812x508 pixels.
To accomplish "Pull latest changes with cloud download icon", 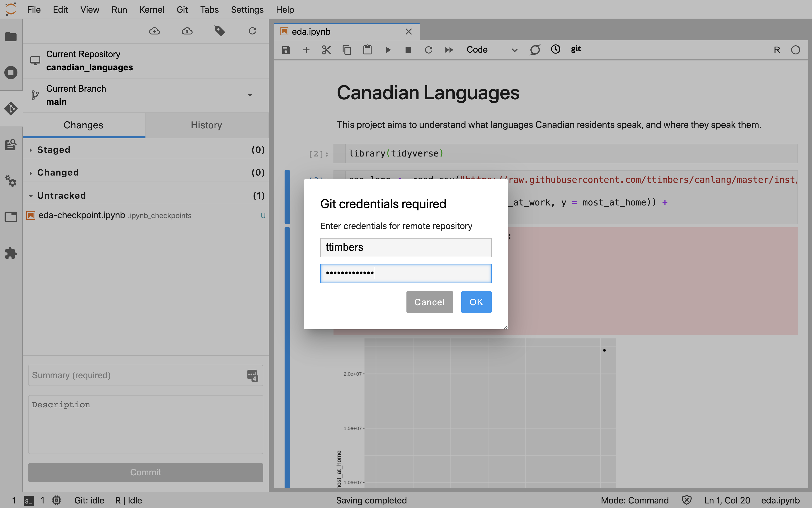I will (x=154, y=31).
